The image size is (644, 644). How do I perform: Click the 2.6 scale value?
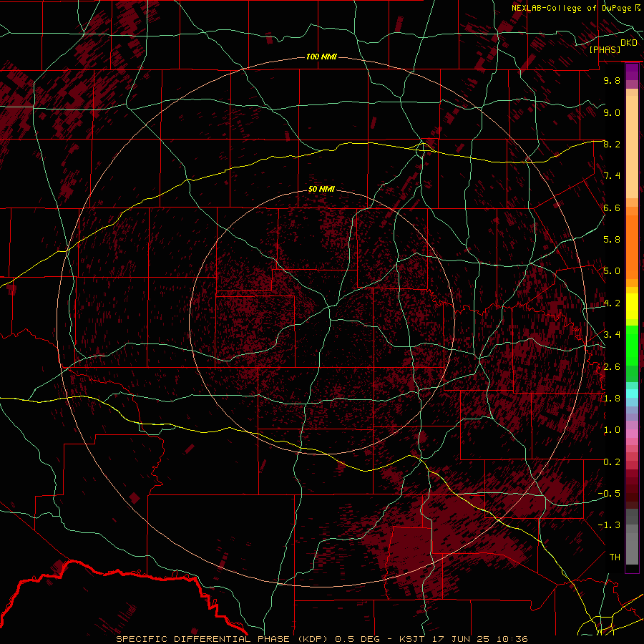(x=612, y=367)
